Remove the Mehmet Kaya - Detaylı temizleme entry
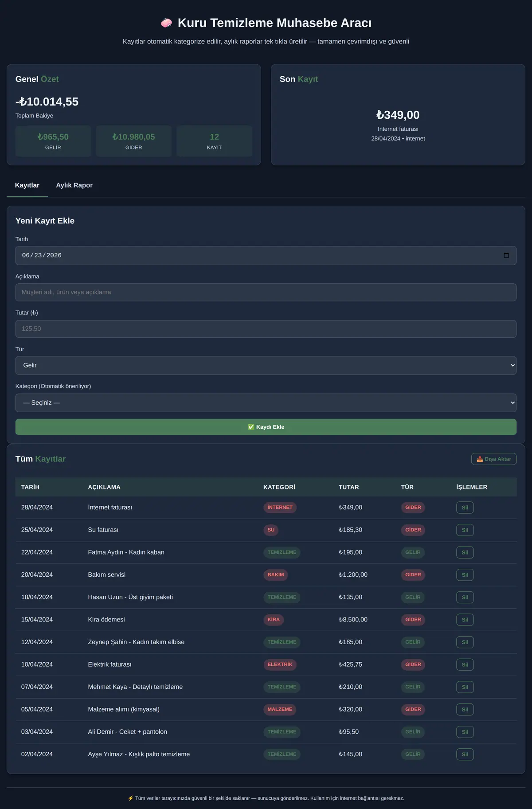 click(465, 687)
